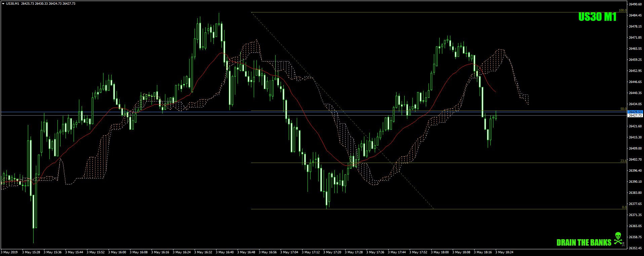Click the 3 May 16:16 time label
Screen dimensions: 644x256
point(160,252)
